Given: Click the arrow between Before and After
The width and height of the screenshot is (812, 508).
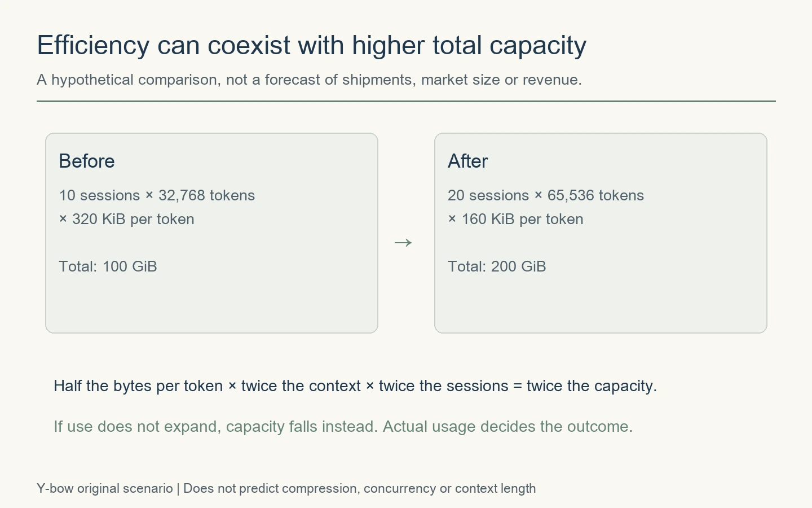Looking at the screenshot, I should pos(403,243).
